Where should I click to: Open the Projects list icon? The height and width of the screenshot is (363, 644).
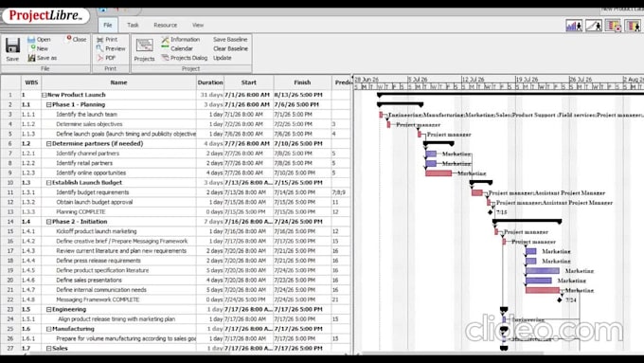(x=144, y=45)
